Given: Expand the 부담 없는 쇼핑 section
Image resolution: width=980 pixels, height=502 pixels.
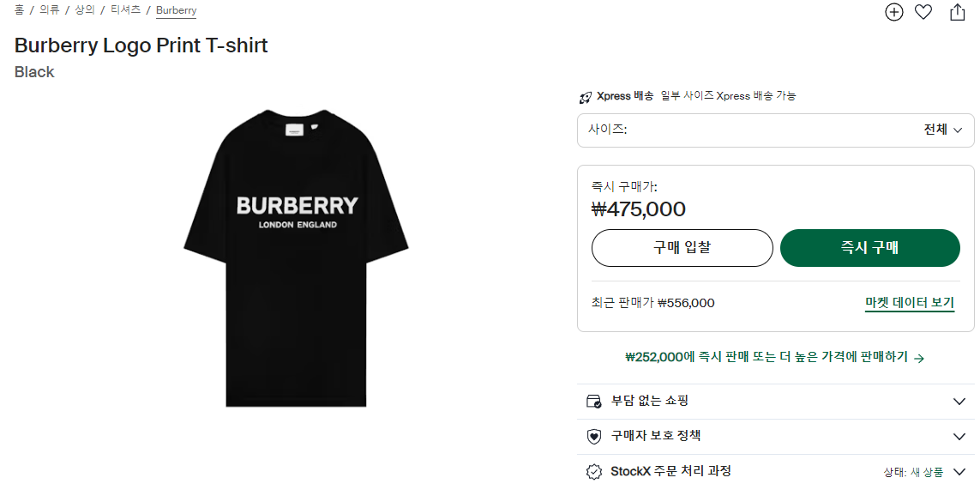Looking at the screenshot, I should (x=959, y=401).
